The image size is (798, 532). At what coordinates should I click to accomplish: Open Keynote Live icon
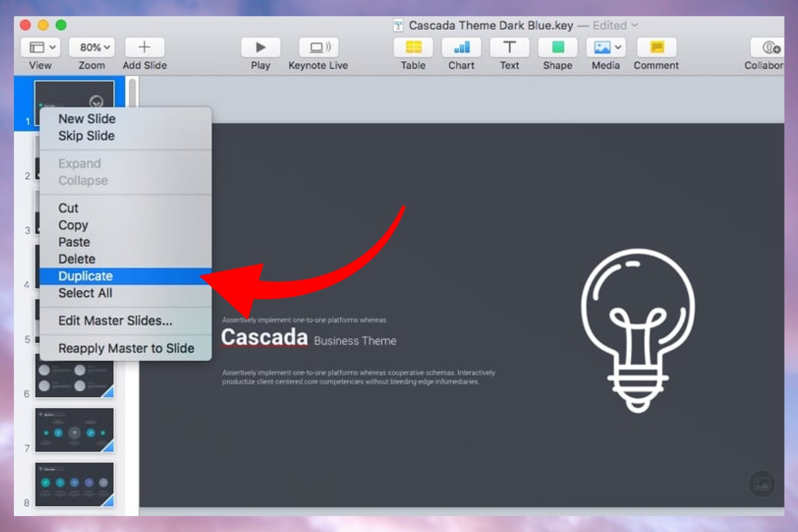tap(318, 47)
